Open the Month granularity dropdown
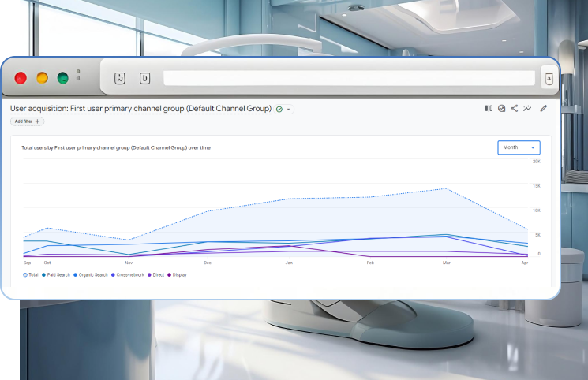 [519, 147]
